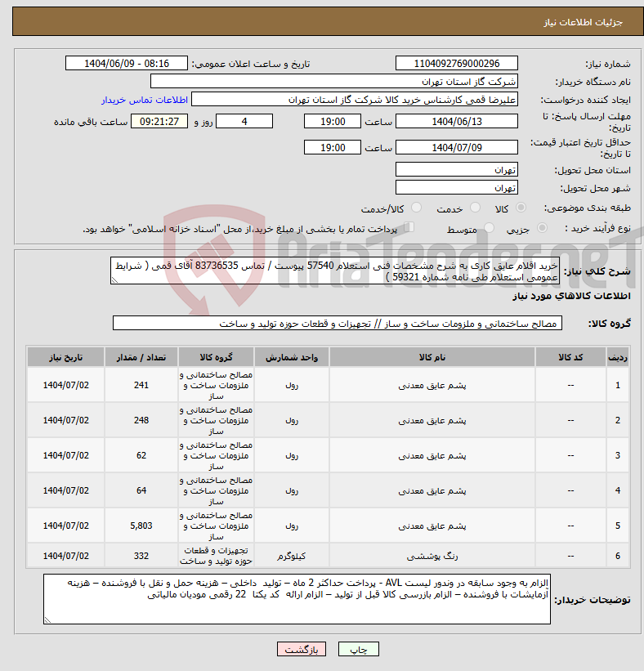Click the نام کالا column header

[x=432, y=357]
